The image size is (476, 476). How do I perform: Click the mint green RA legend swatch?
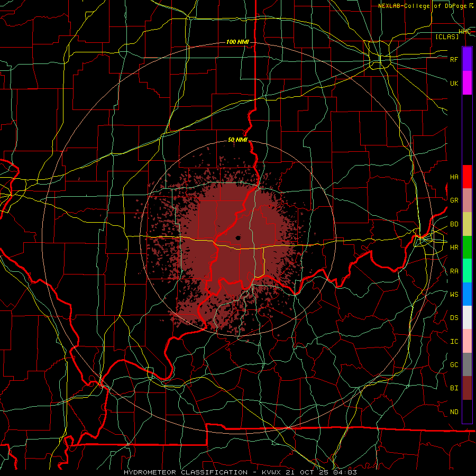[467, 271]
